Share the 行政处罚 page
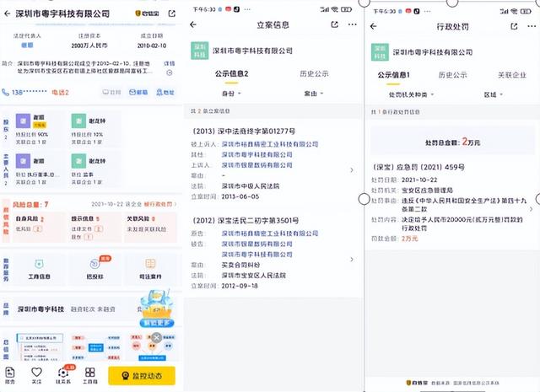The height and width of the screenshot is (392, 540). [514, 26]
